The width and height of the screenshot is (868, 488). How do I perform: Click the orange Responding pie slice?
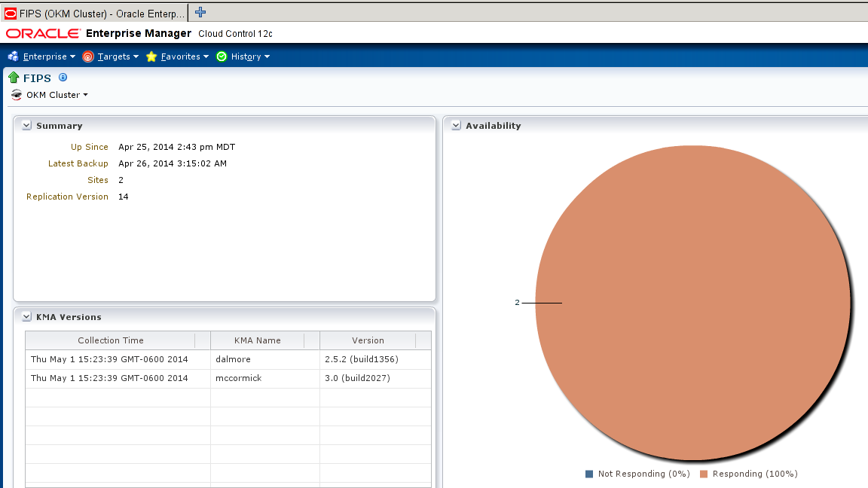click(x=692, y=302)
